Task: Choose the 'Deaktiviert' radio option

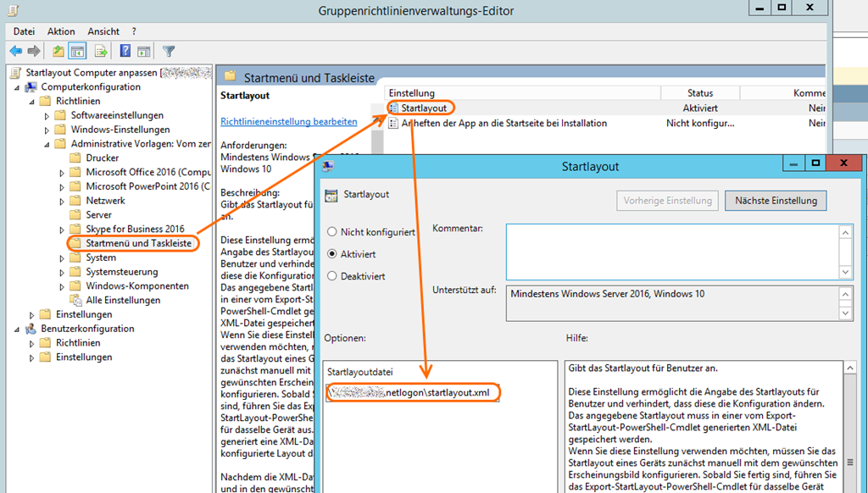Action: 332,276
